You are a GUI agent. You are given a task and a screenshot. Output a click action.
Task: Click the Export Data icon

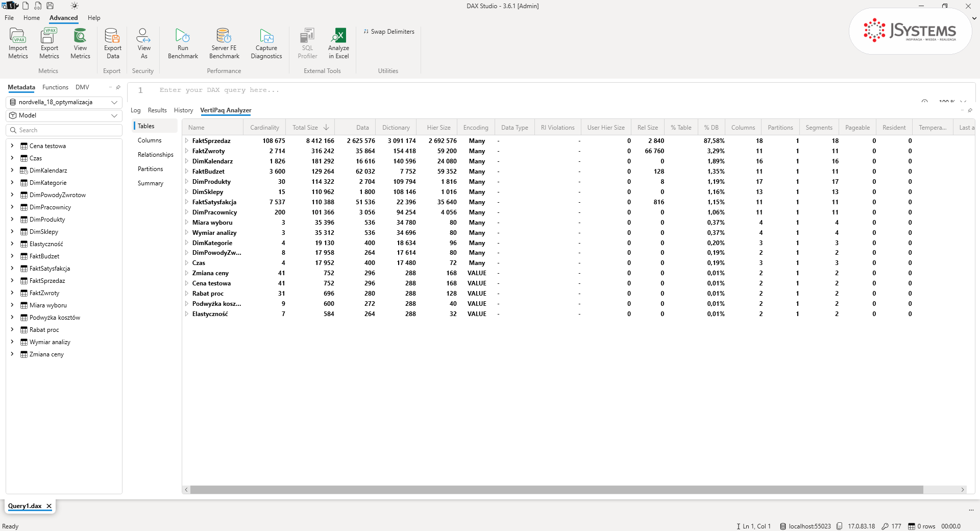(113, 43)
